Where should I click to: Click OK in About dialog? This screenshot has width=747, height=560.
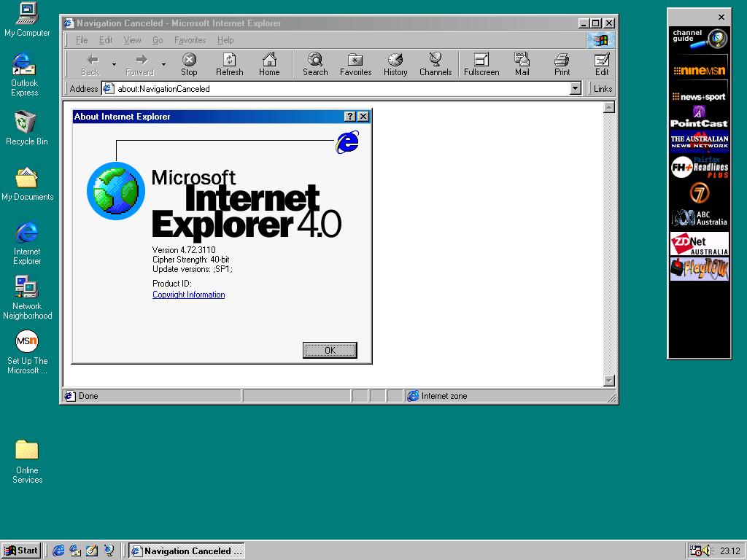(x=330, y=351)
